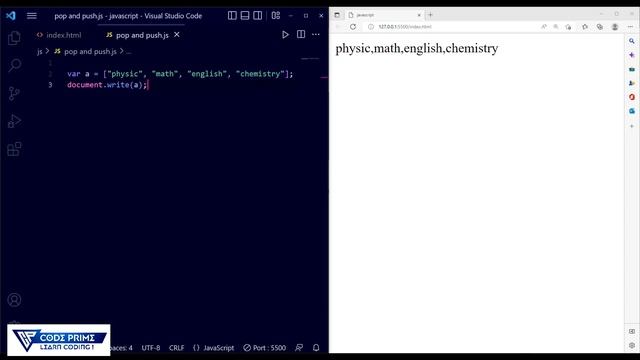The image size is (640, 360).
Task: Open the Accounts menu in activity bar
Action: [14, 300]
